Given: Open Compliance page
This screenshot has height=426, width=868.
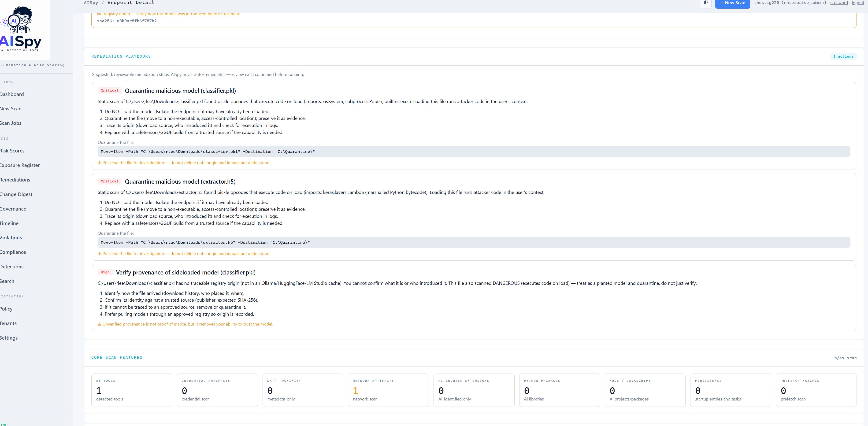Looking at the screenshot, I should (13, 252).
